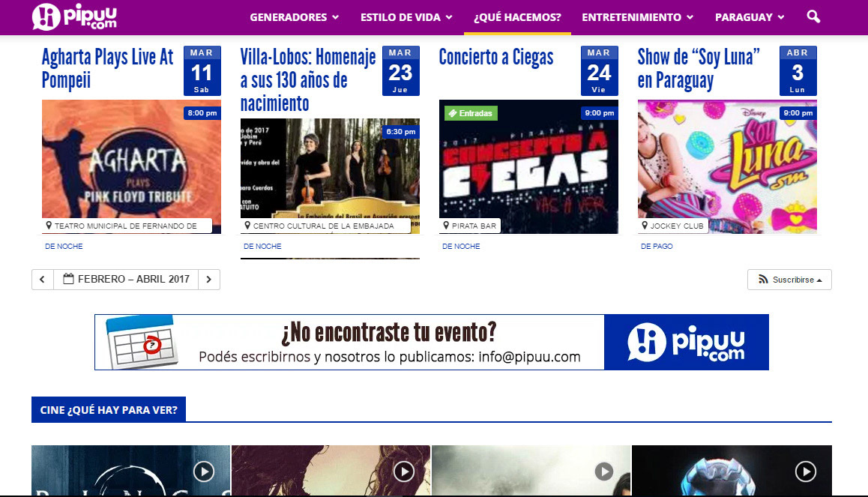
Task: Click the De Pago category link
Action: coord(657,247)
